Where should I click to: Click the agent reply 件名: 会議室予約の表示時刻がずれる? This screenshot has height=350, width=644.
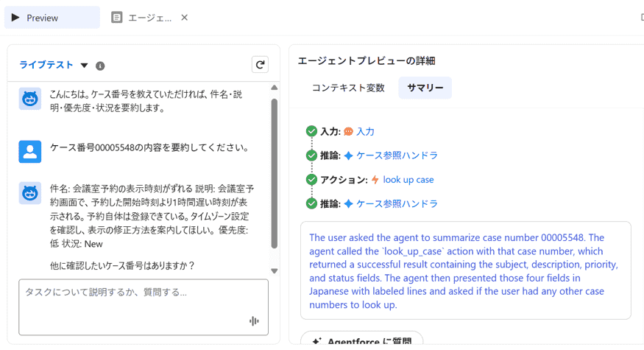coord(152,217)
